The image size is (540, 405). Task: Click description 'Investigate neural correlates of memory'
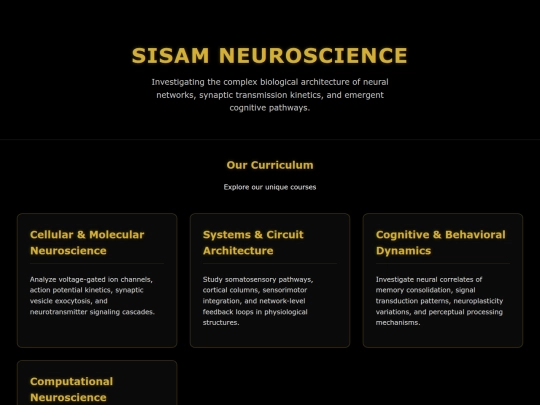coord(439,301)
